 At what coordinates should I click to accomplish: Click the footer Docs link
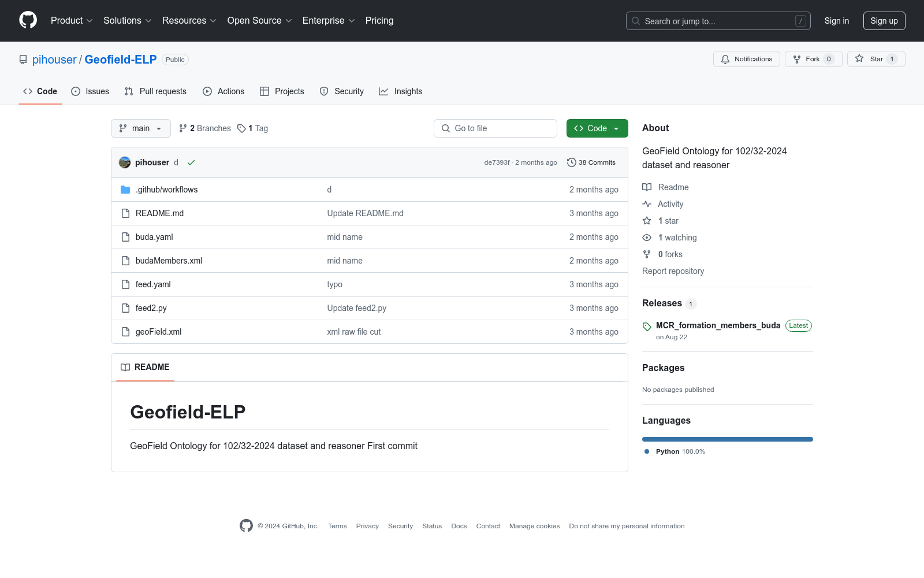click(x=459, y=526)
